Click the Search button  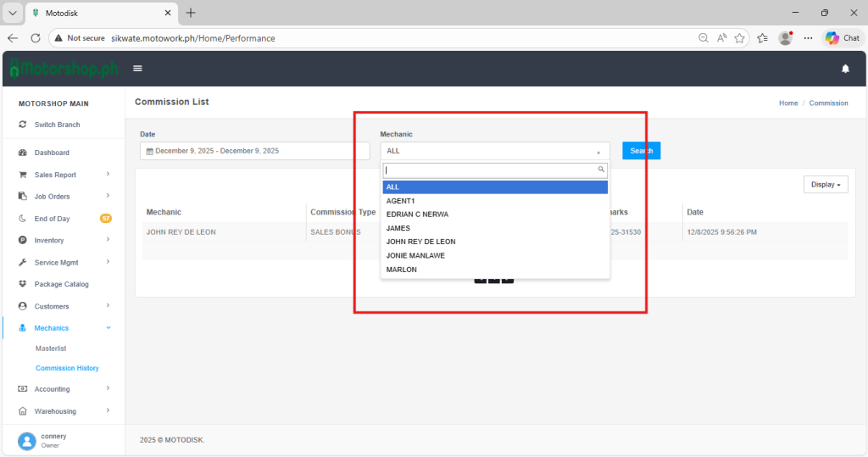[641, 151]
